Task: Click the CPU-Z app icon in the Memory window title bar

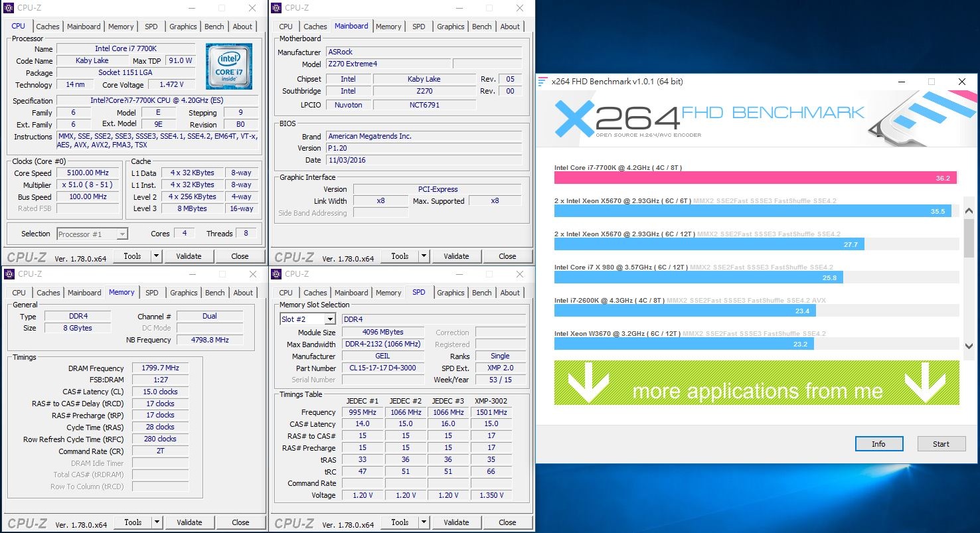Action: coord(10,274)
